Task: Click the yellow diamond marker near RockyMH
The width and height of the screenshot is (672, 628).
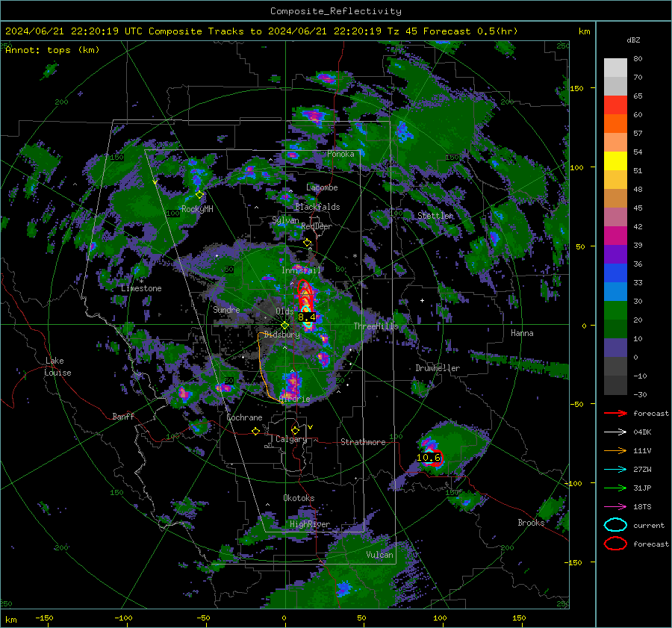Action: click(x=199, y=195)
